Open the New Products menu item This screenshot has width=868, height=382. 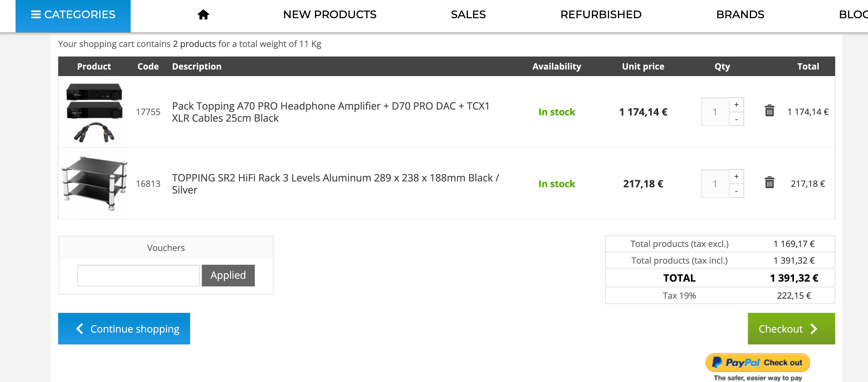coord(330,15)
